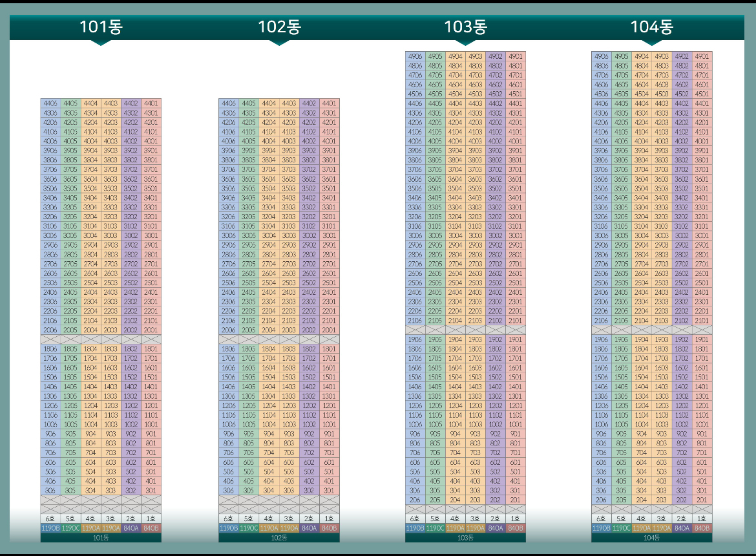Screen dimensions: 756x556
Task: Select the 101동 header tab
Action: click(101, 27)
